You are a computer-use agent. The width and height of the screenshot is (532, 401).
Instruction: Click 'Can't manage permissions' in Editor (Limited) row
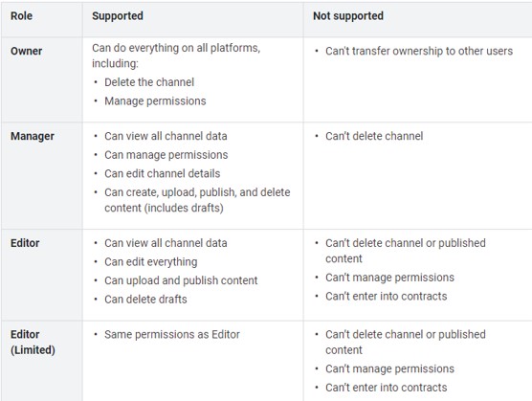[x=389, y=369]
